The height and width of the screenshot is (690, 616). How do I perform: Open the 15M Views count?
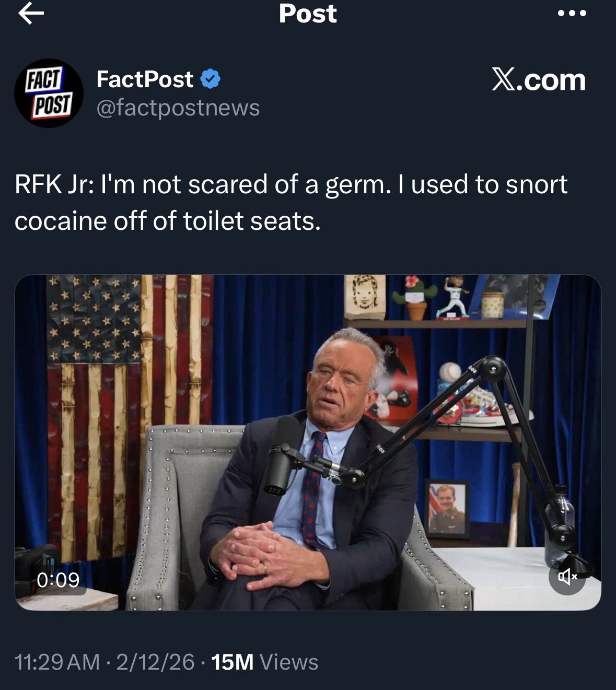[264, 662]
